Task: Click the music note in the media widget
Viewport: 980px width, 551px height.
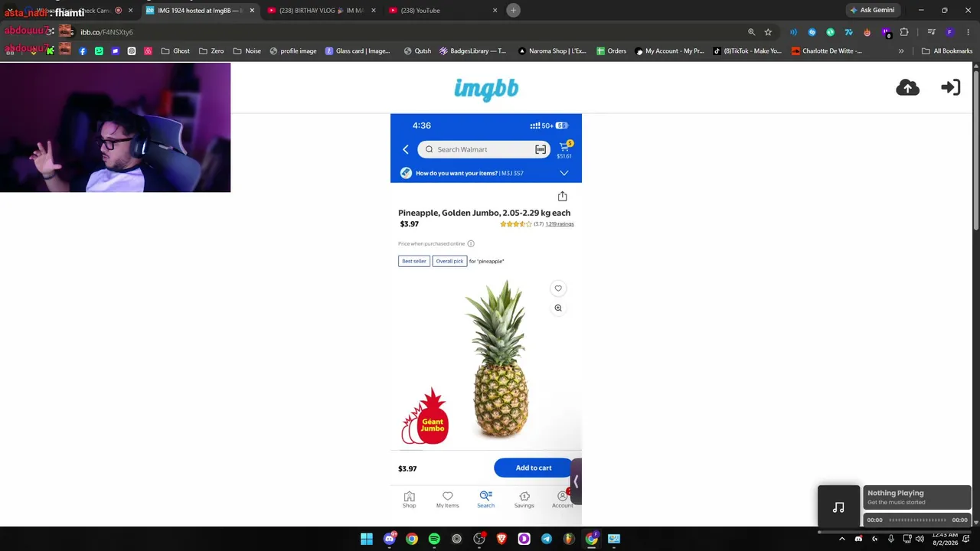Action: (x=839, y=507)
